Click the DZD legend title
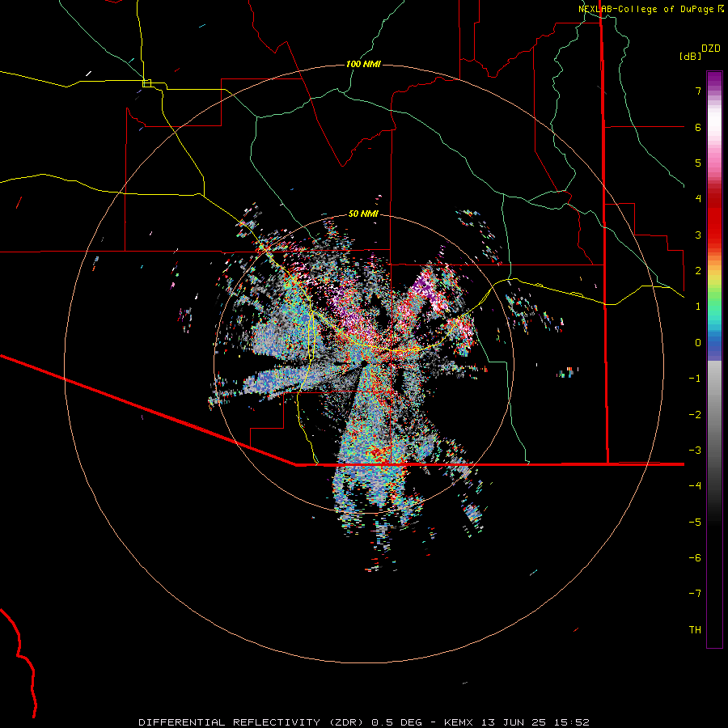This screenshot has width=728, height=728. 711,49
